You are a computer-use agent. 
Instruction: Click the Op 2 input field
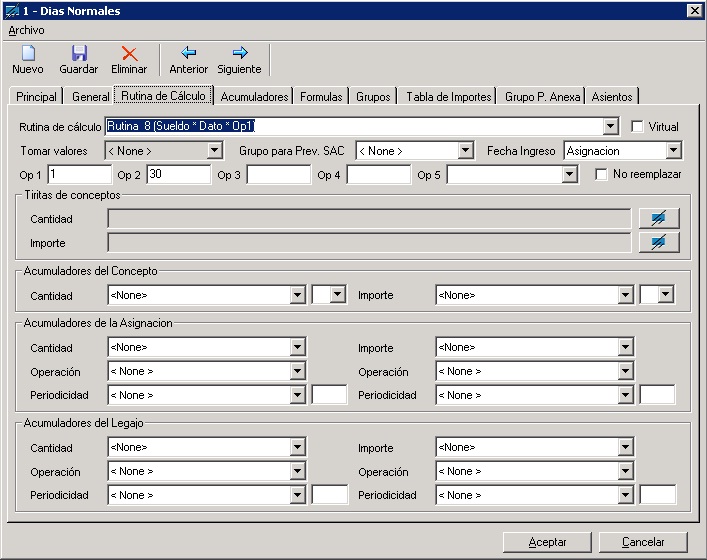(x=178, y=175)
